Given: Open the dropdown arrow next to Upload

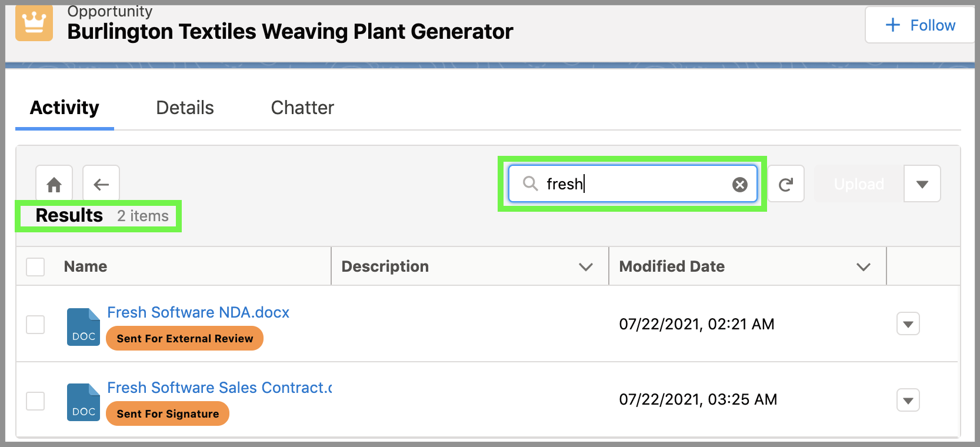Looking at the screenshot, I should tap(922, 185).
